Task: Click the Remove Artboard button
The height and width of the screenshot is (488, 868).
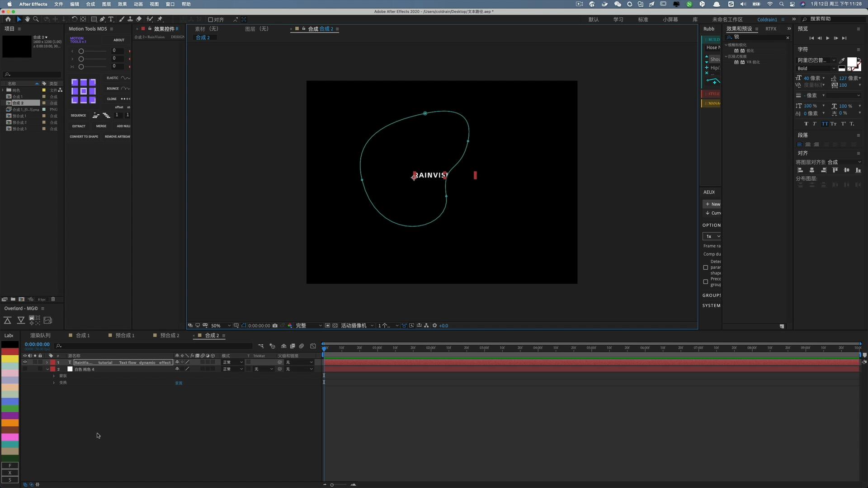Action: (117, 136)
